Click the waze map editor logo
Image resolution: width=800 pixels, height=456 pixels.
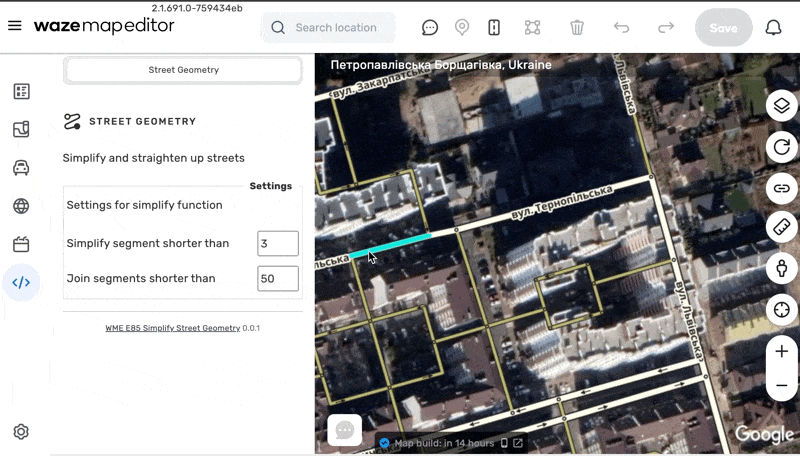(104, 26)
